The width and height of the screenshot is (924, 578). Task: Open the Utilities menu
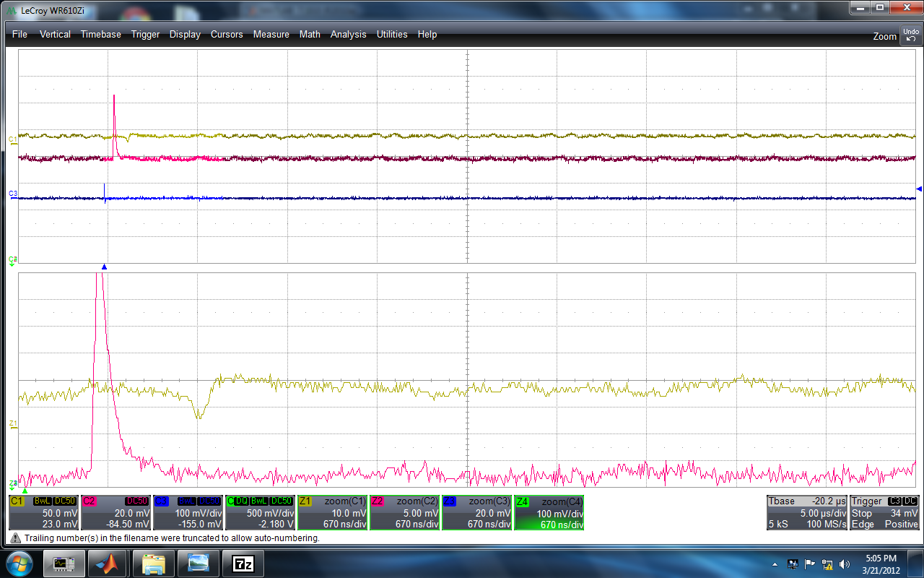392,34
